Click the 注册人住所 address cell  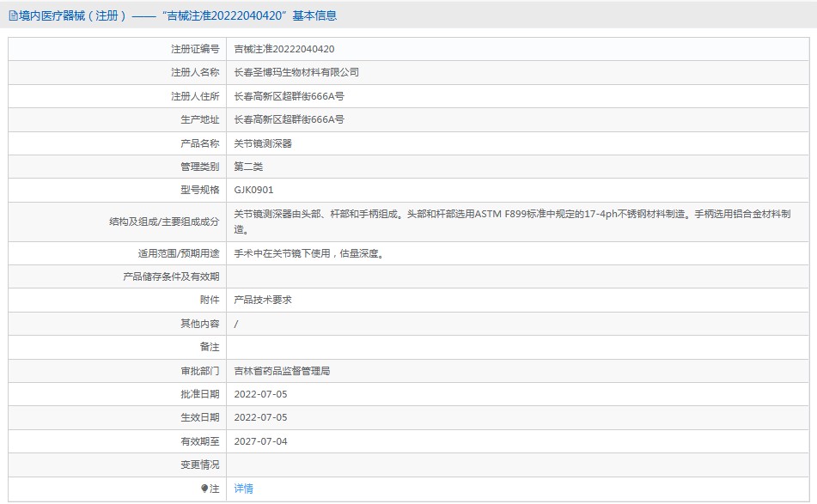(x=289, y=96)
